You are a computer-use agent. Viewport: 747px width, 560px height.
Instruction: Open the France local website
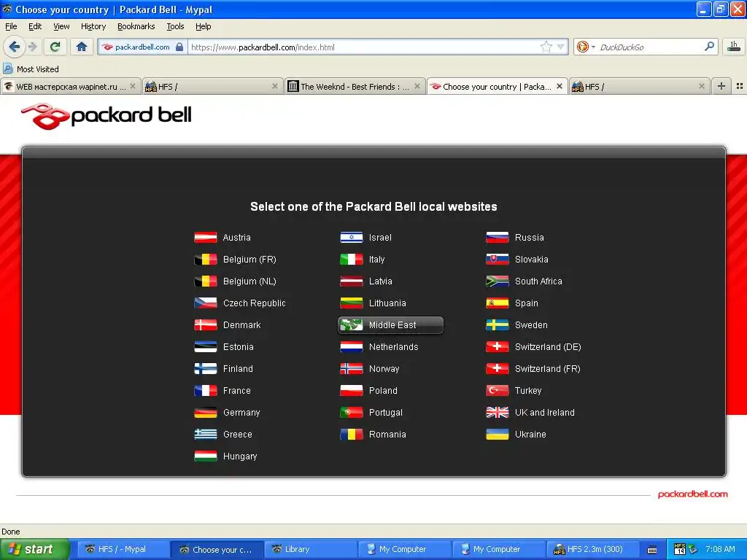pos(237,391)
